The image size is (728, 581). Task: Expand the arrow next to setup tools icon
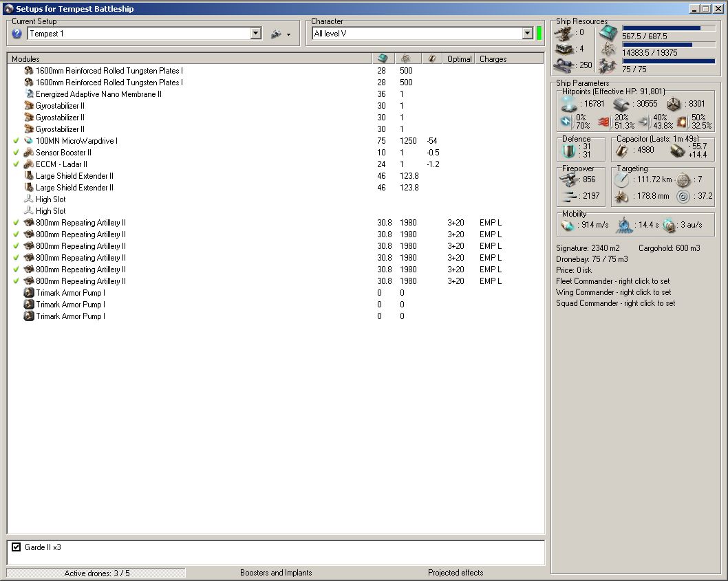tap(288, 35)
